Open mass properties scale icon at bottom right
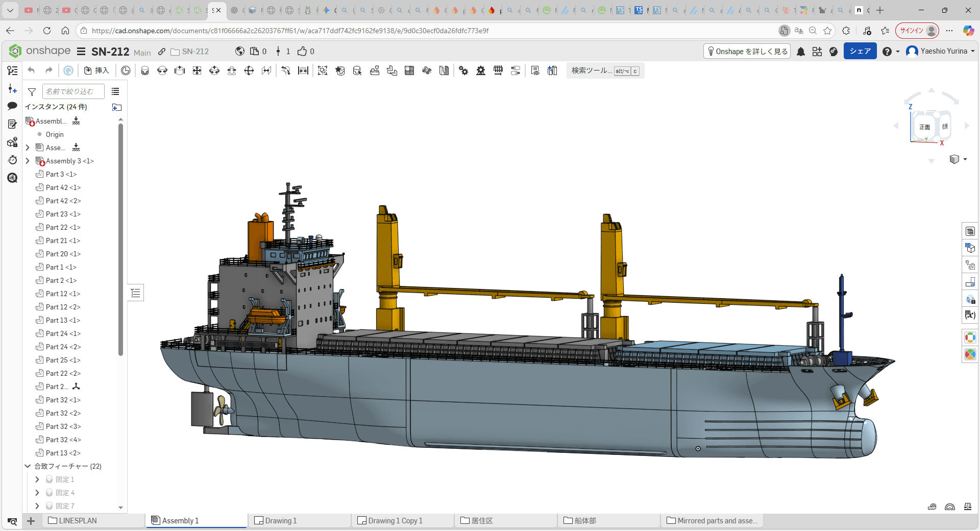This screenshot has height=531, width=980. click(967, 506)
